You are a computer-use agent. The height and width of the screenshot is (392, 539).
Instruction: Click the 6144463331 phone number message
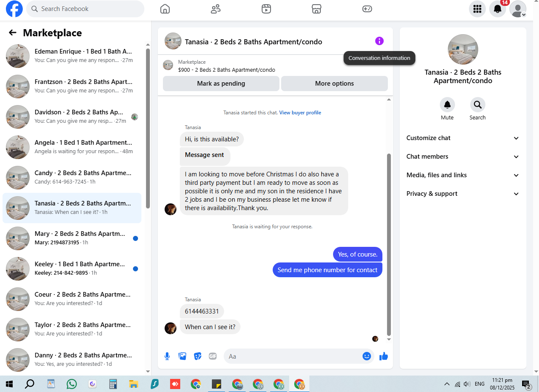click(x=202, y=311)
